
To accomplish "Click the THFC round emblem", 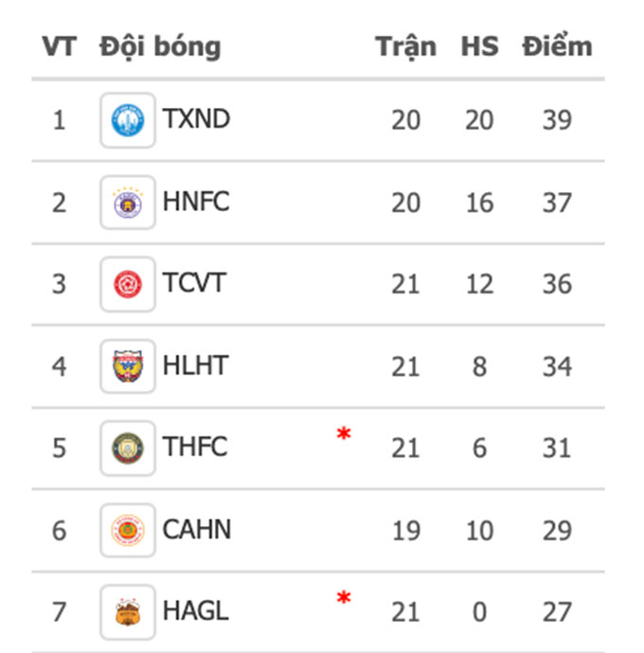I will (x=128, y=448).
